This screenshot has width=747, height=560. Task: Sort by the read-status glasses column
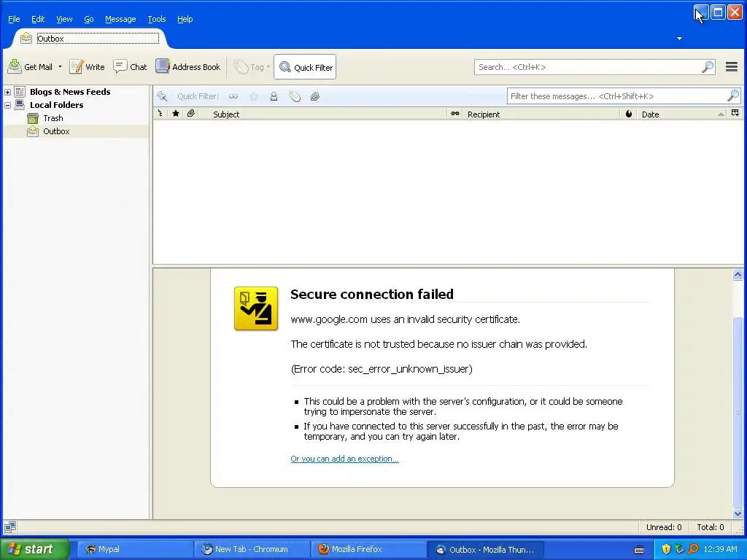pos(455,114)
